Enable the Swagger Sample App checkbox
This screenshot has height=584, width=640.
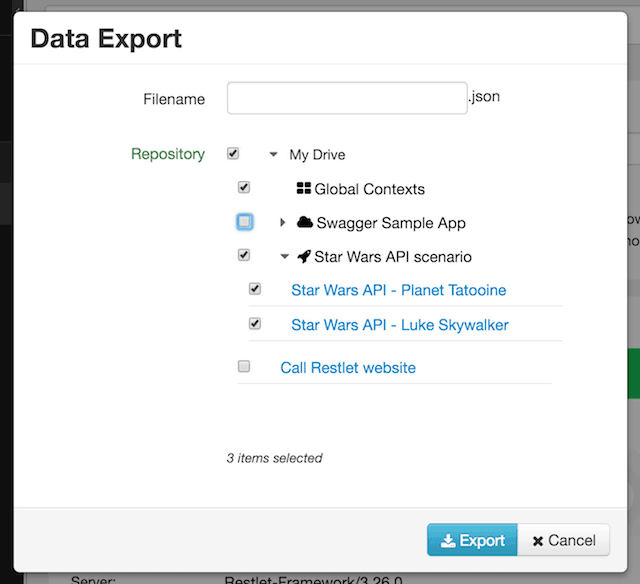click(245, 222)
